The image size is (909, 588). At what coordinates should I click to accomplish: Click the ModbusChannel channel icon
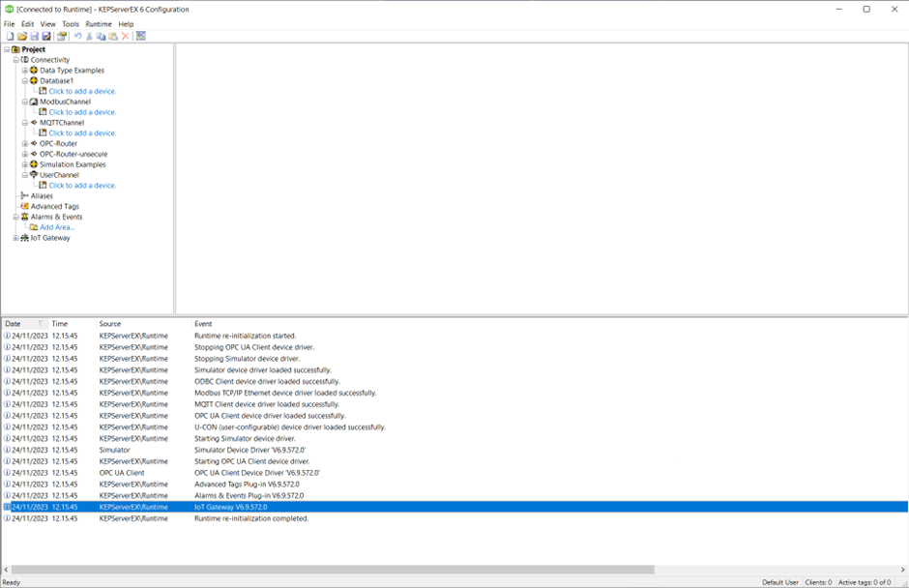tap(34, 102)
